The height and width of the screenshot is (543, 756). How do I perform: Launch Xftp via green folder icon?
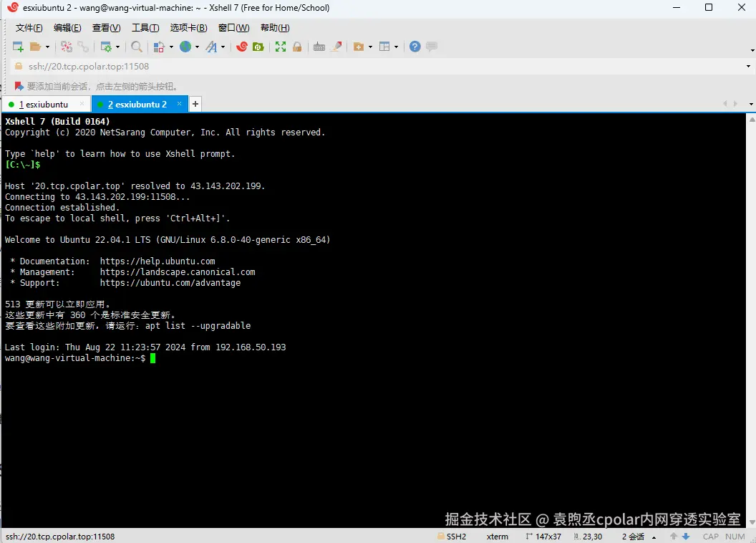tap(258, 47)
